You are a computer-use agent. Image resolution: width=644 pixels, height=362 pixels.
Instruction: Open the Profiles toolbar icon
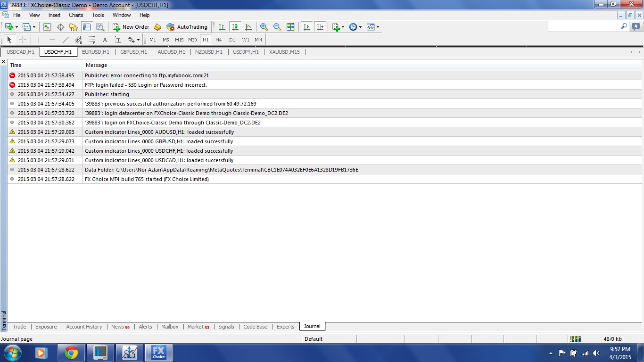tap(26, 27)
